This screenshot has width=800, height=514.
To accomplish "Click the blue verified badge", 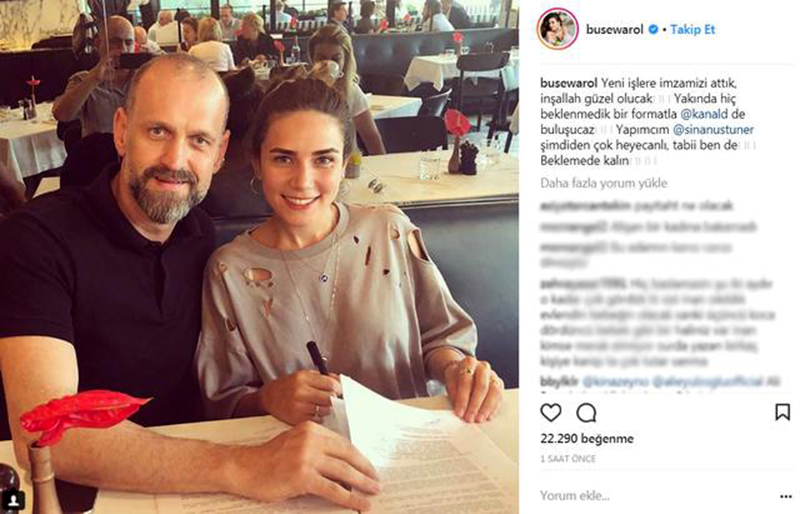I will point(653,30).
